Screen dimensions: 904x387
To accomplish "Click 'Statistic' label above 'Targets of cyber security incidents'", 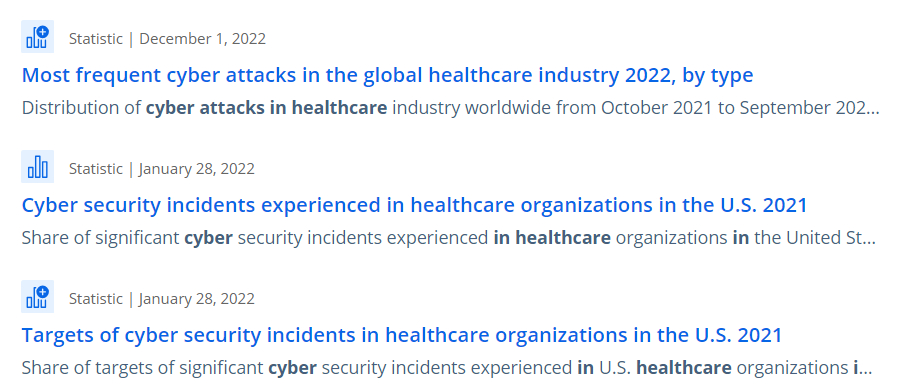I will (96, 298).
